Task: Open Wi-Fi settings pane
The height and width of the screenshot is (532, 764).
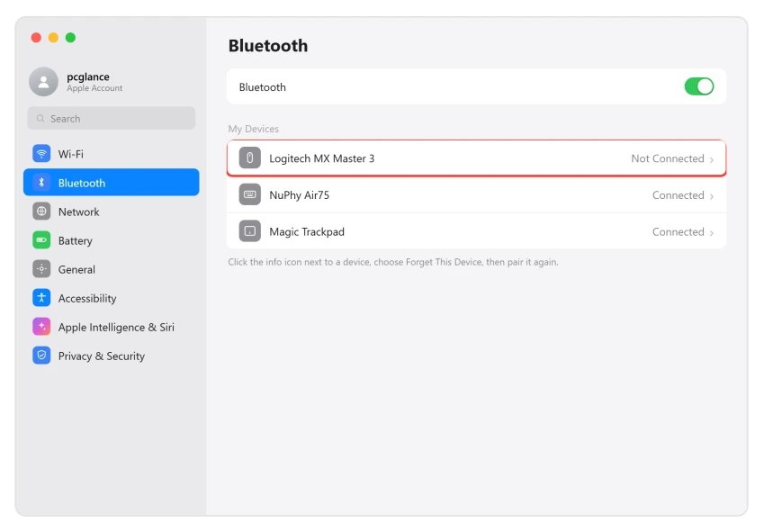Action: (x=111, y=153)
